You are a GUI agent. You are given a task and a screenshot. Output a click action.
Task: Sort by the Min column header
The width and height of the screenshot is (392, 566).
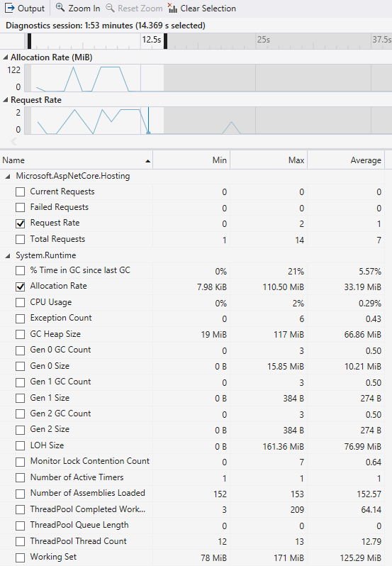[191, 160]
